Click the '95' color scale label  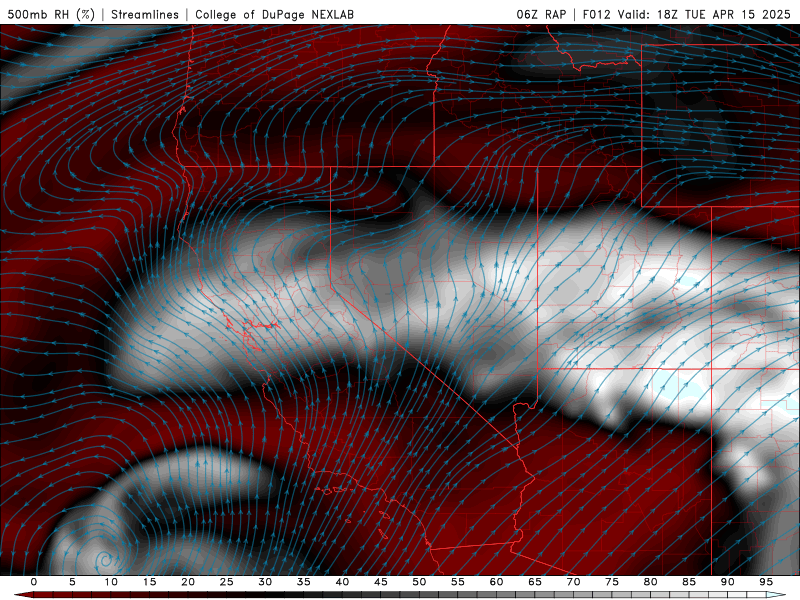(766, 582)
